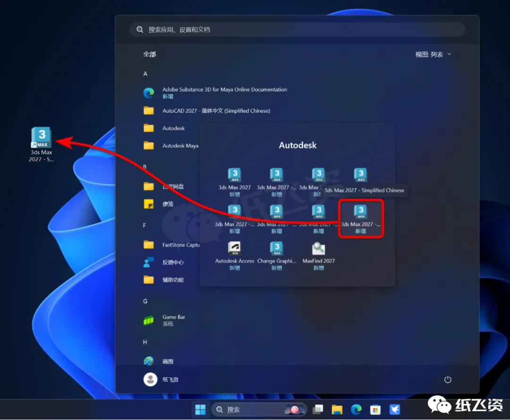Image resolution: width=510 pixels, height=420 pixels.
Task: Click the power button in Start menu
Action: coord(448,379)
